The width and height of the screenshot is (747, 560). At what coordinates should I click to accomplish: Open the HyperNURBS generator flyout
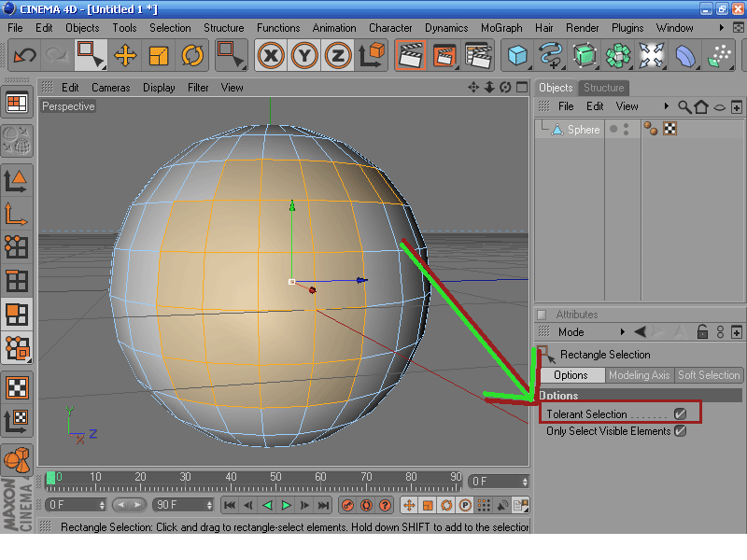[x=585, y=56]
